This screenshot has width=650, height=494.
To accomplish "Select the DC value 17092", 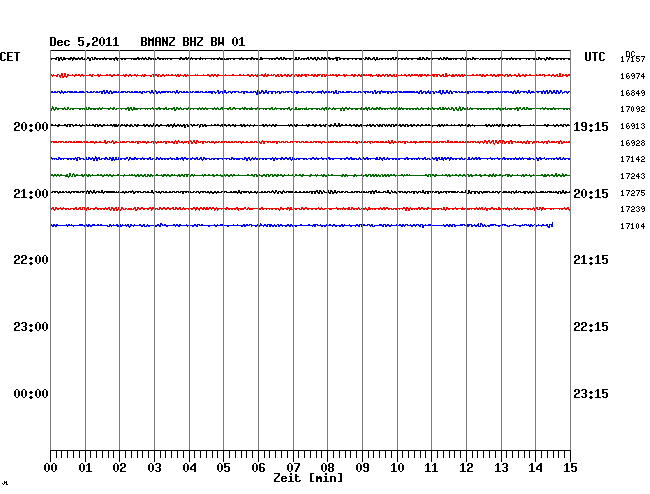I will (633, 109).
